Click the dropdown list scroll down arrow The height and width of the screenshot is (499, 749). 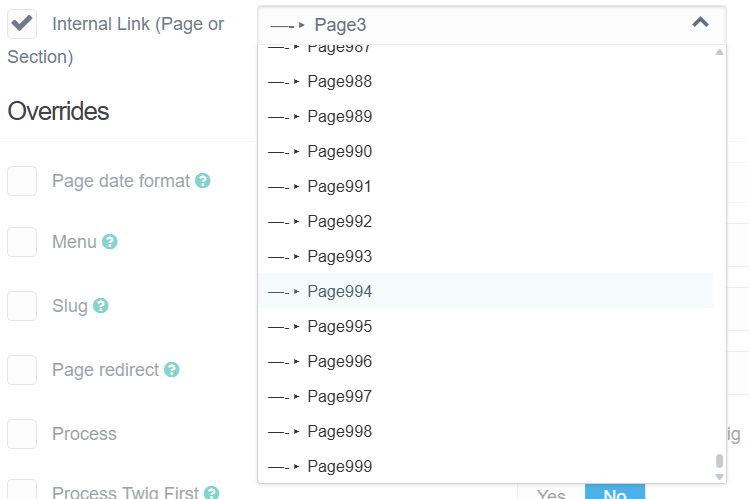pyautogui.click(x=719, y=477)
